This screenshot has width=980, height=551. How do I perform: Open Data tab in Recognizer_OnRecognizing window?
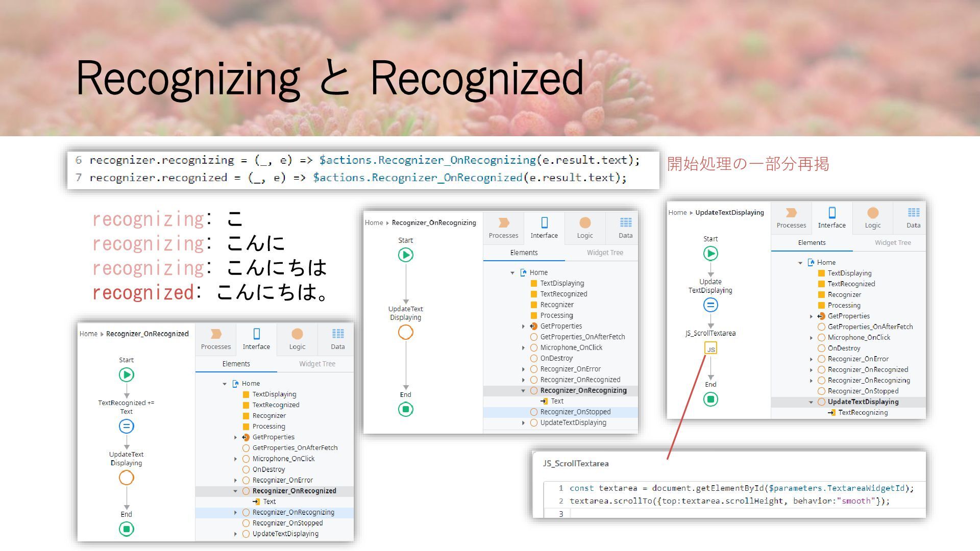point(625,228)
